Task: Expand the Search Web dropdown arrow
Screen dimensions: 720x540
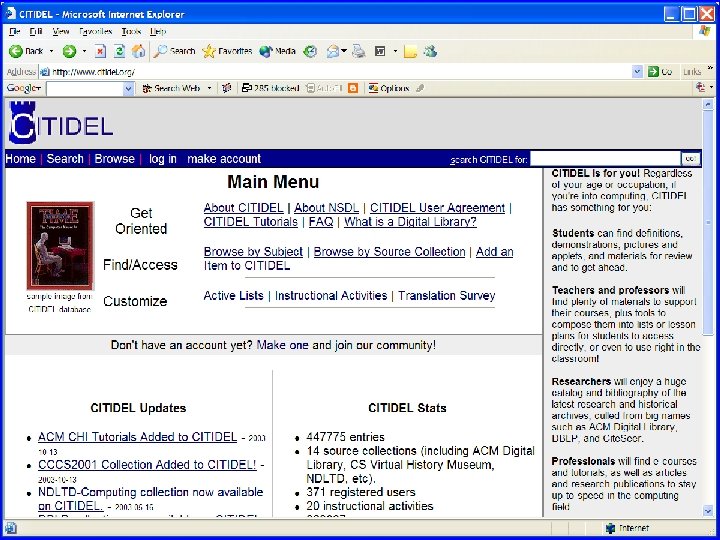Action: point(209,88)
